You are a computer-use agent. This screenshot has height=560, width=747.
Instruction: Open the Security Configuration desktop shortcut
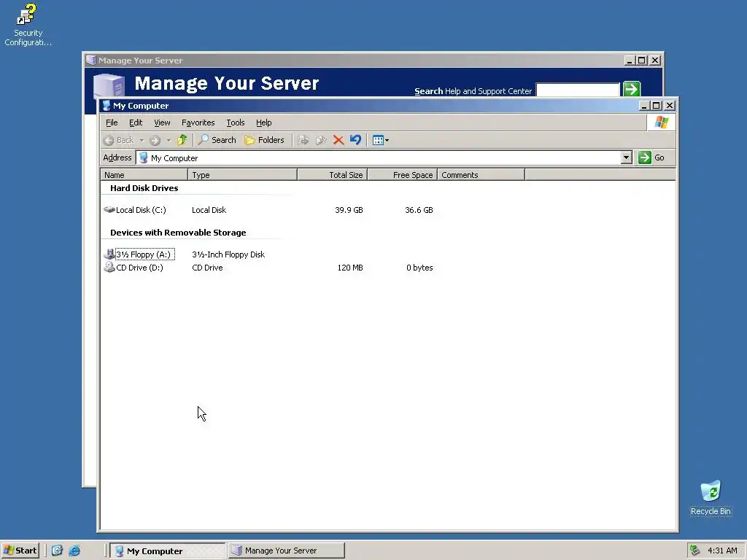(28, 25)
